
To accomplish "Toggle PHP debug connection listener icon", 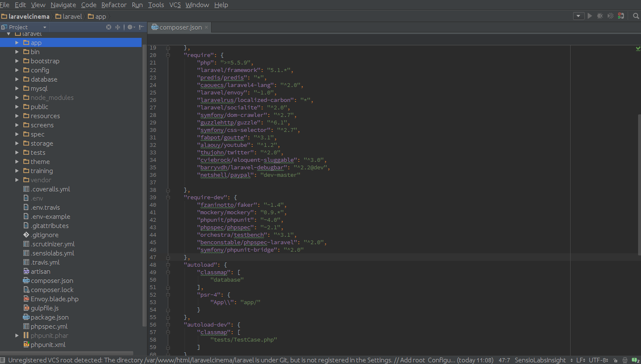I will click(621, 16).
